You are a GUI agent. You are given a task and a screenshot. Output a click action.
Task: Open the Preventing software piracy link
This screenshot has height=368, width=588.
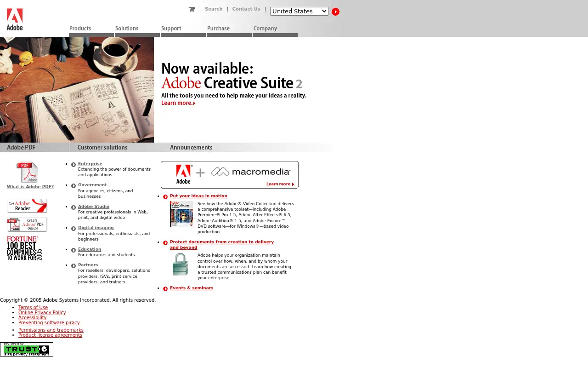coord(49,323)
